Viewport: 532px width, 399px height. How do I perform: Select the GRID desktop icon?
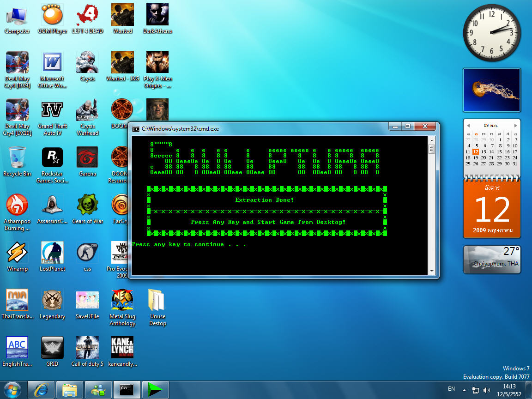click(x=52, y=352)
